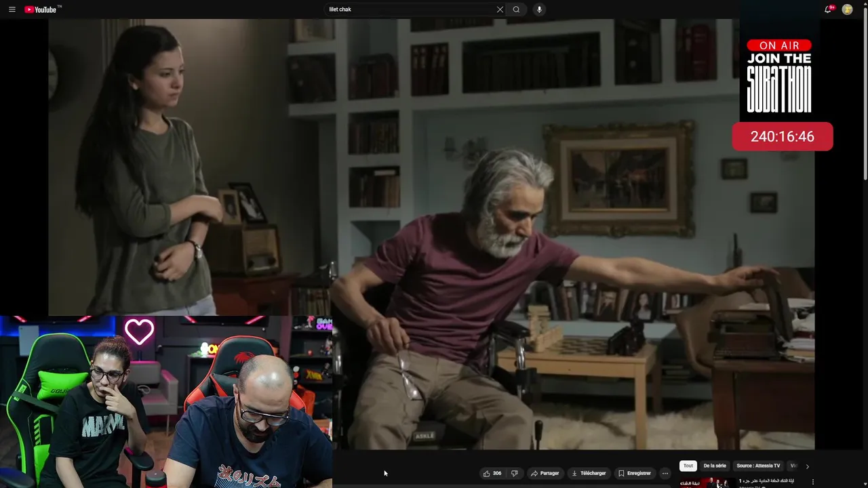The height and width of the screenshot is (488, 868).
Task: Click the Enregistrer save button
Action: click(634, 473)
